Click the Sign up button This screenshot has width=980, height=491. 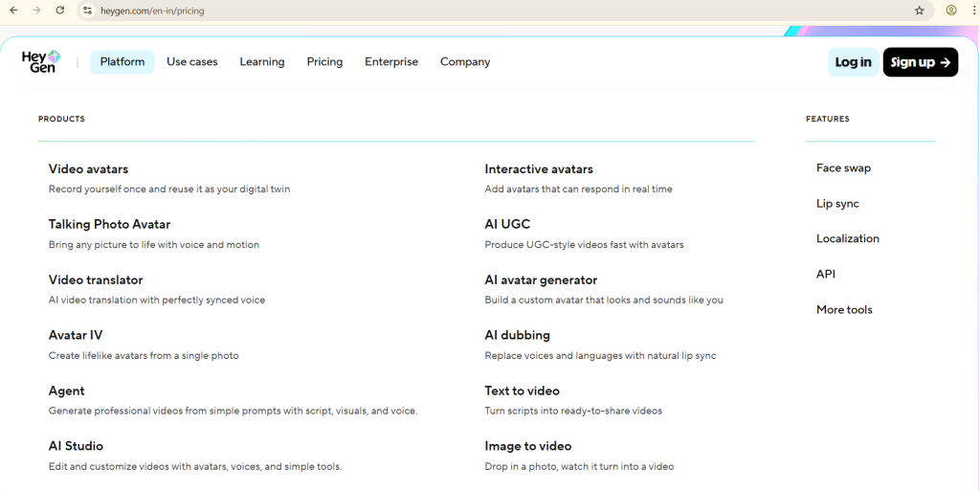[x=920, y=62]
